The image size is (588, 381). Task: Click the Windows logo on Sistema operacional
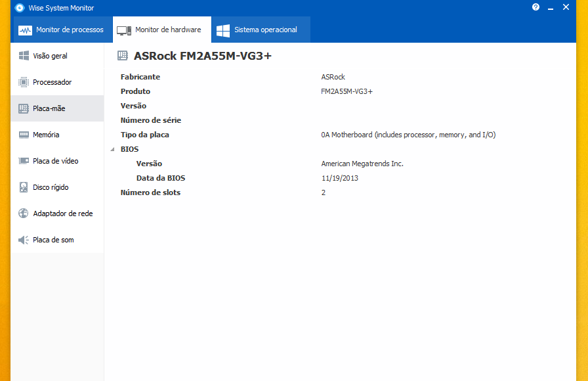click(x=223, y=30)
